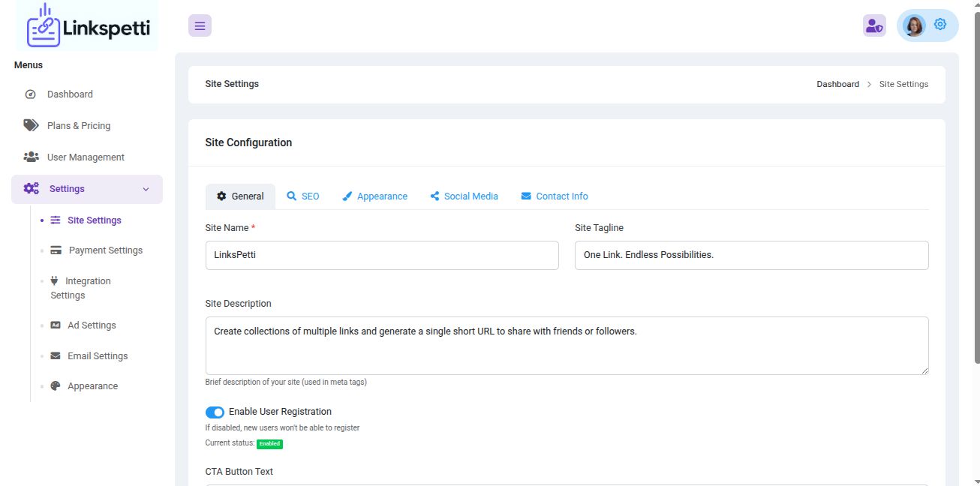Go to Site Settings submenu item
Screen dimensions: 980x486
tap(95, 220)
